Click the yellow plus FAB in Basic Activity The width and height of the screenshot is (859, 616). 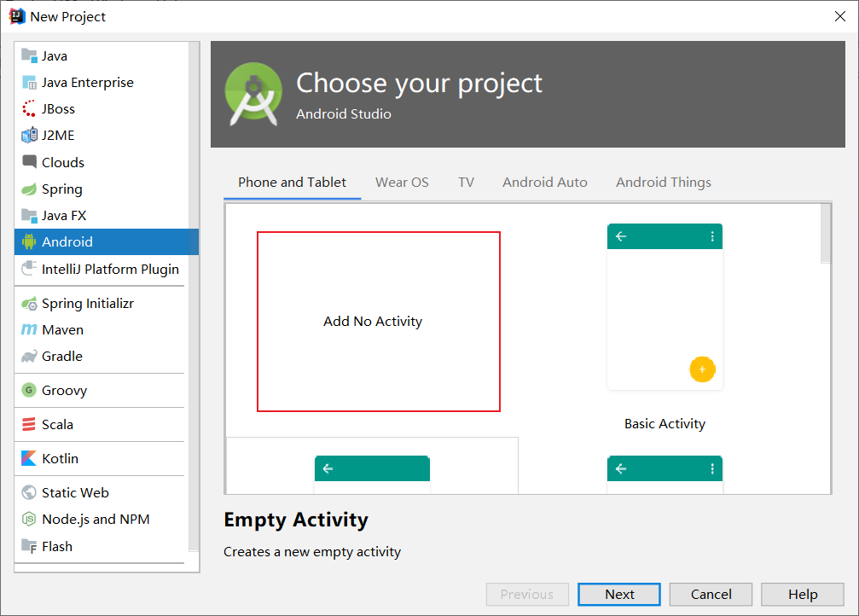point(702,369)
